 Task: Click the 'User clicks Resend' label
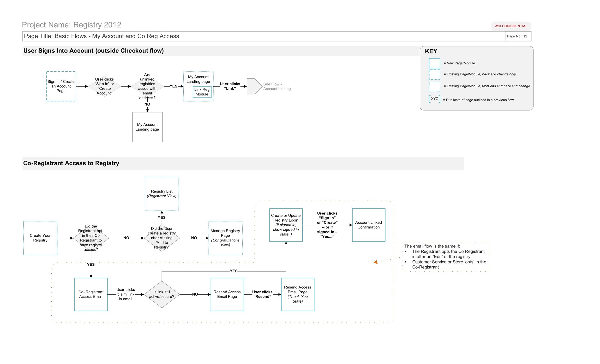[x=262, y=294]
